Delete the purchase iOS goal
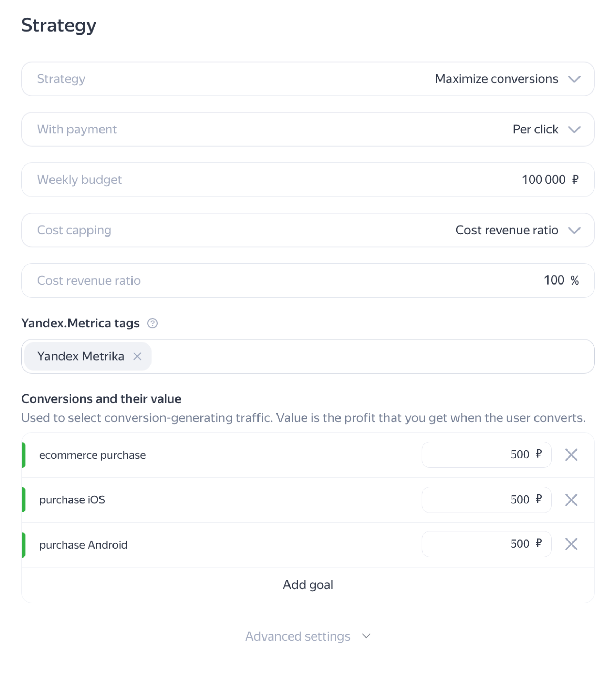 pyautogui.click(x=571, y=500)
